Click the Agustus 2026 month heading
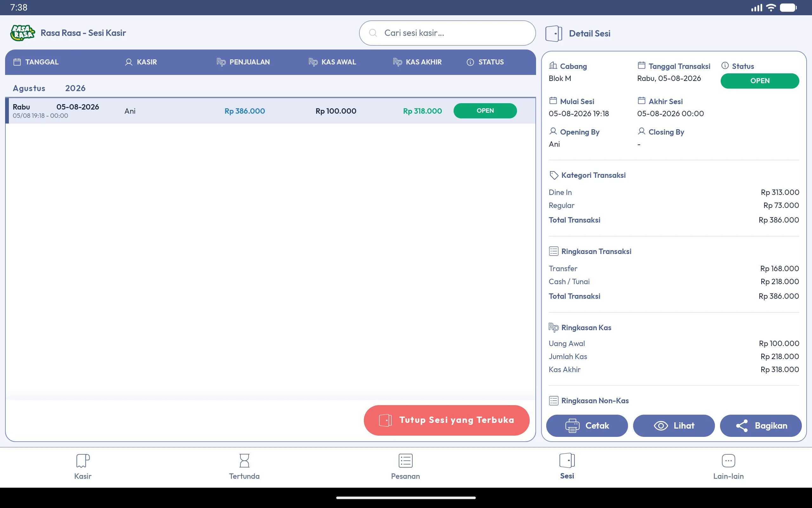Screen dimensions: 812x508 click(x=49, y=88)
